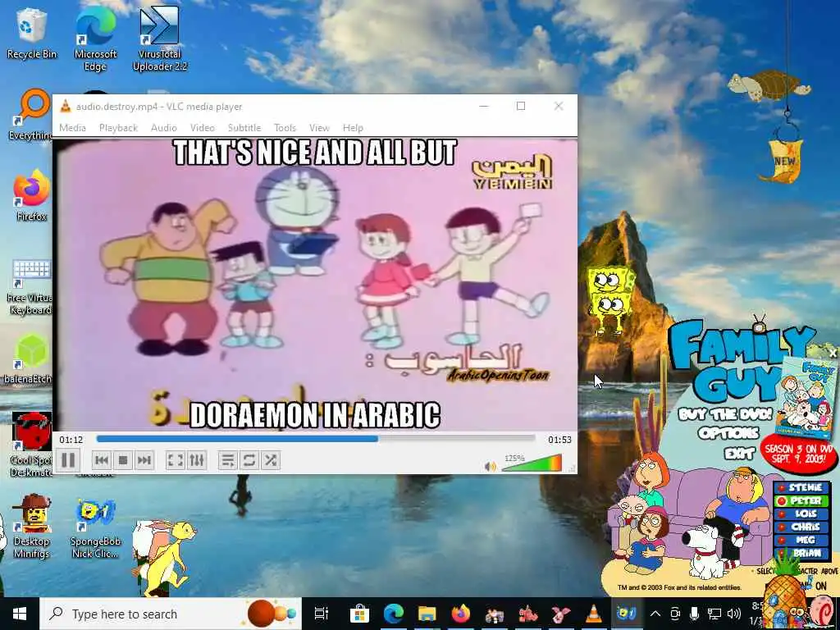
Task: Select Microsoft Edge desktop shortcut
Action: pyautogui.click(x=95, y=39)
